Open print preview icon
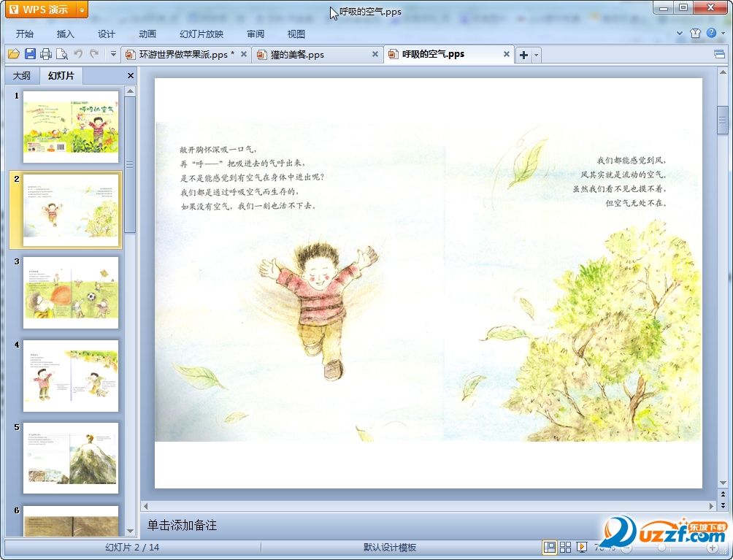Screen dimensions: 733x560 coord(62,54)
